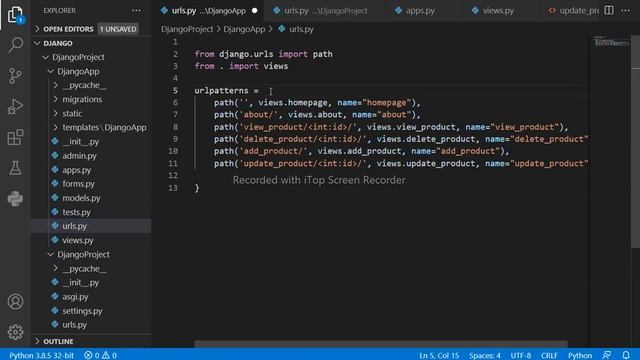This screenshot has width=640, height=360.
Task: Click DjangoProject in the breadcrumb
Action: [x=187, y=29]
